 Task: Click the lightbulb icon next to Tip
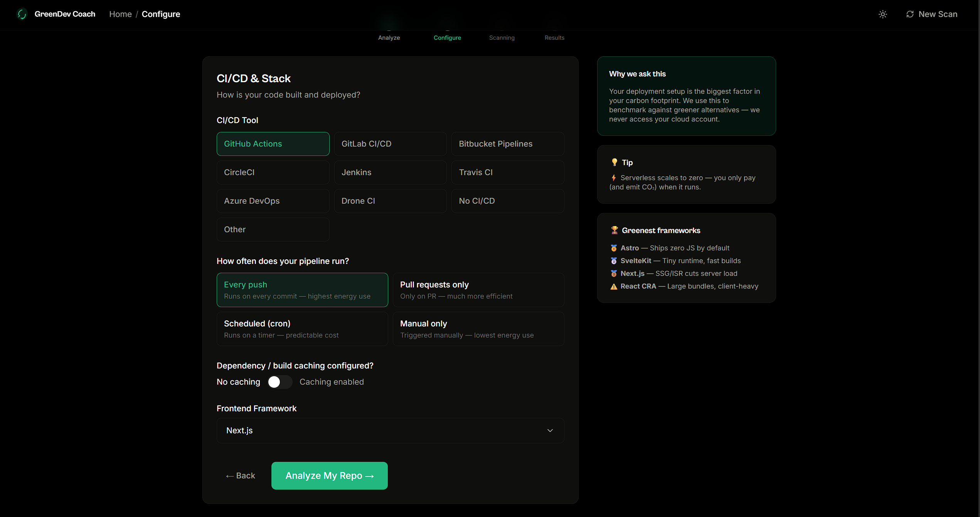pos(614,162)
